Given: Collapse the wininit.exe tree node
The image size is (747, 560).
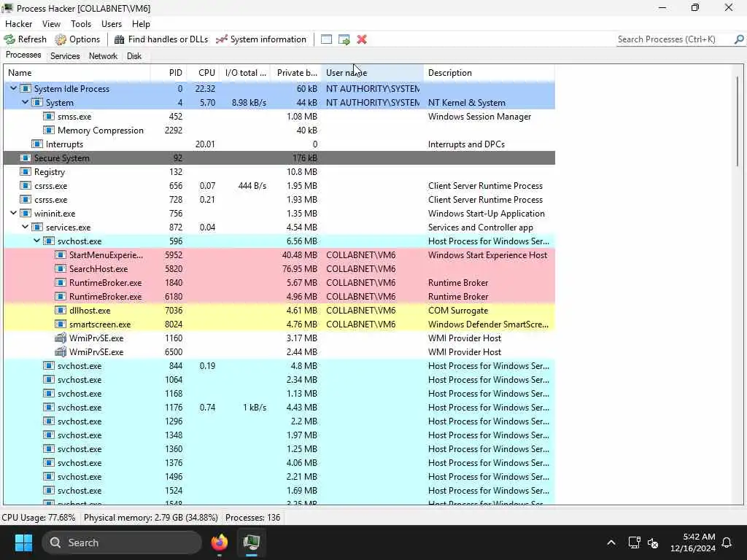Looking at the screenshot, I should (x=13, y=214).
